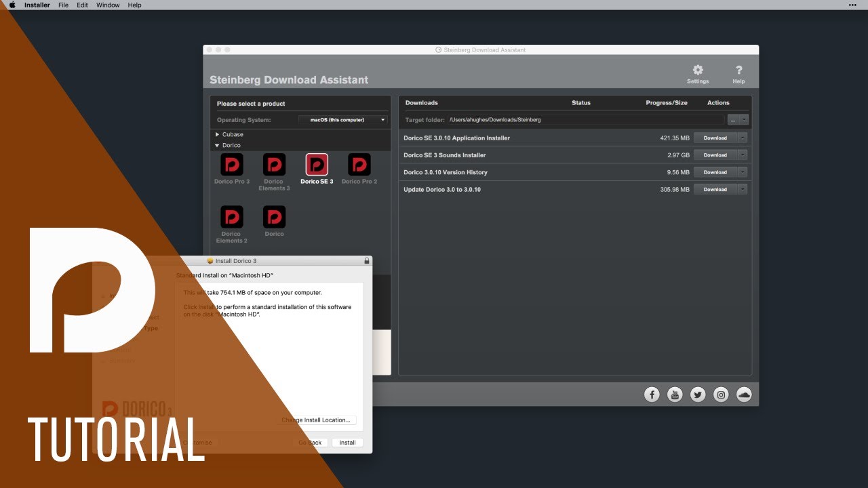The image size is (868, 488).
Task: Click the target folder path field
Action: pos(586,120)
